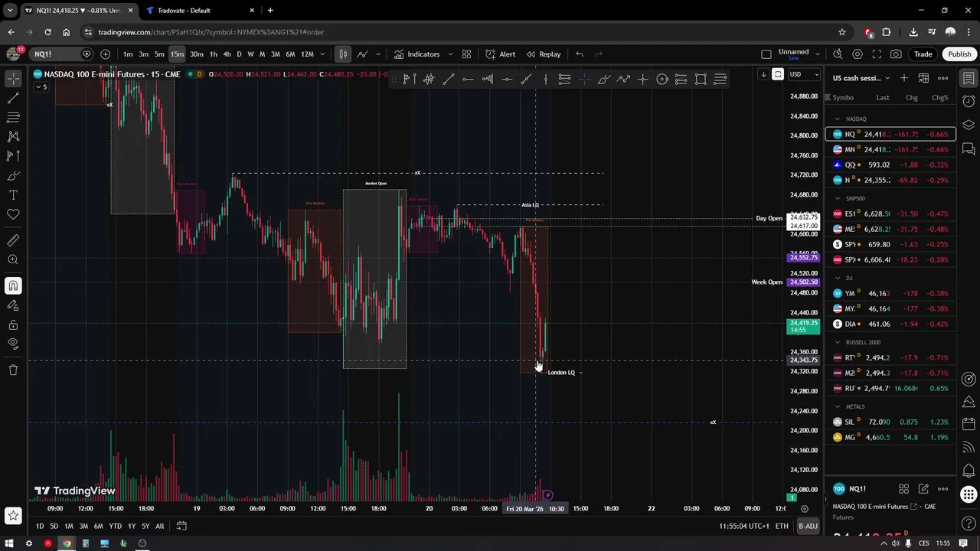Switch to the Tradovate - Default browser tab
This screenshot has width=980, height=551.
(x=184, y=10)
